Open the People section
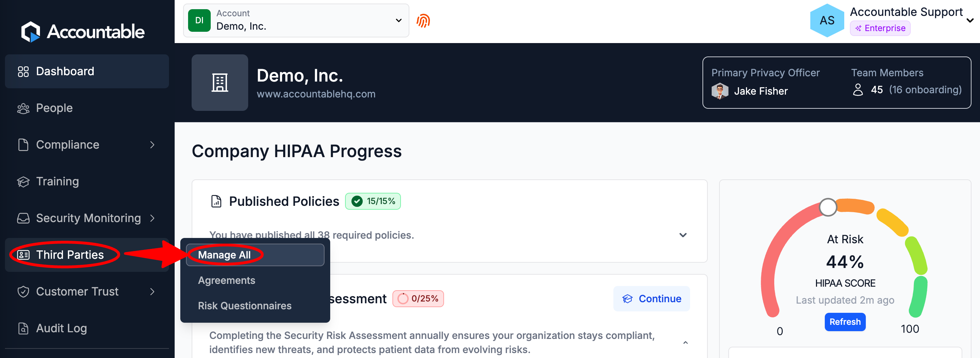 coord(87,108)
